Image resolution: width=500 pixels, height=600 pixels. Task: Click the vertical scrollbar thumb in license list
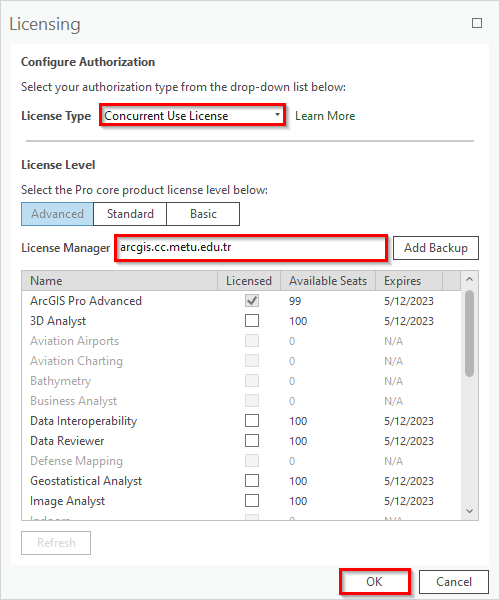(469, 334)
